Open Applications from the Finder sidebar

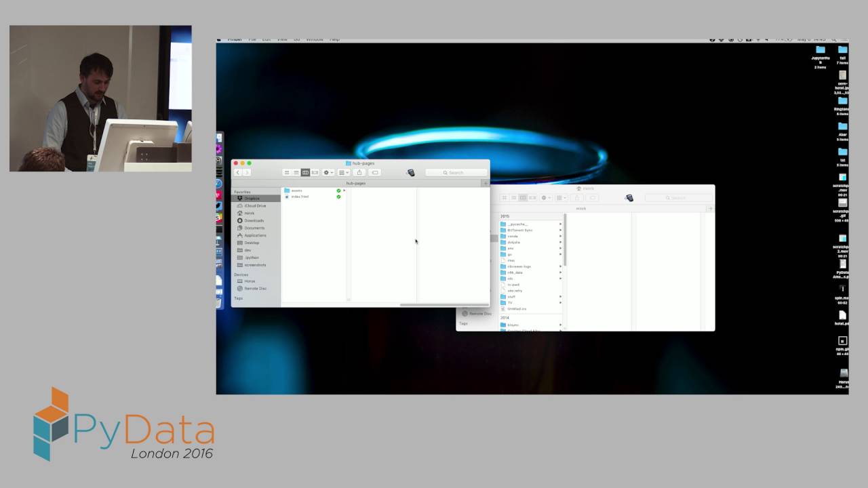[256, 236]
